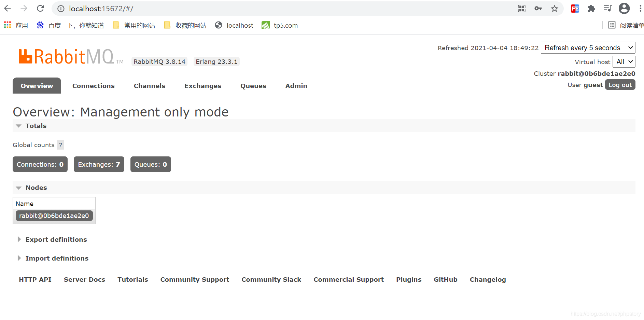Expand Import definitions section
The image size is (644, 320).
[x=53, y=258]
